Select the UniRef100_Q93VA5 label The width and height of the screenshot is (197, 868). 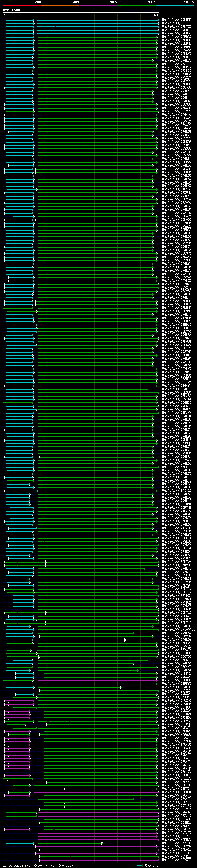[x=177, y=582]
